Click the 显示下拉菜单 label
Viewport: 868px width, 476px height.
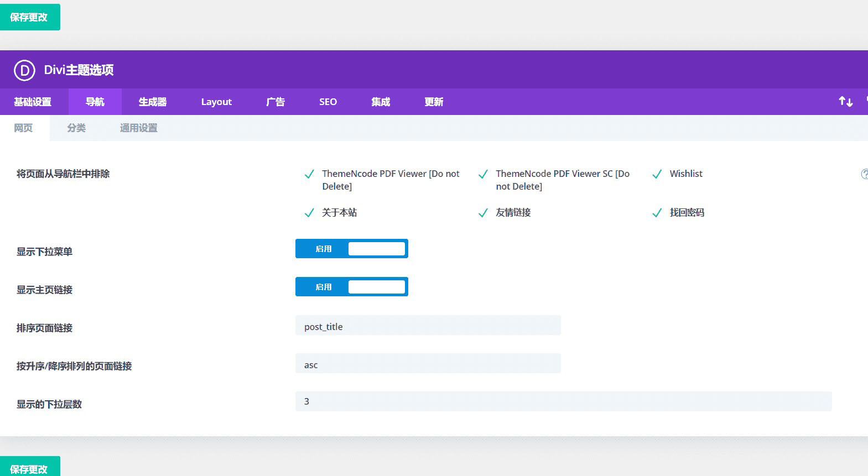(x=45, y=252)
